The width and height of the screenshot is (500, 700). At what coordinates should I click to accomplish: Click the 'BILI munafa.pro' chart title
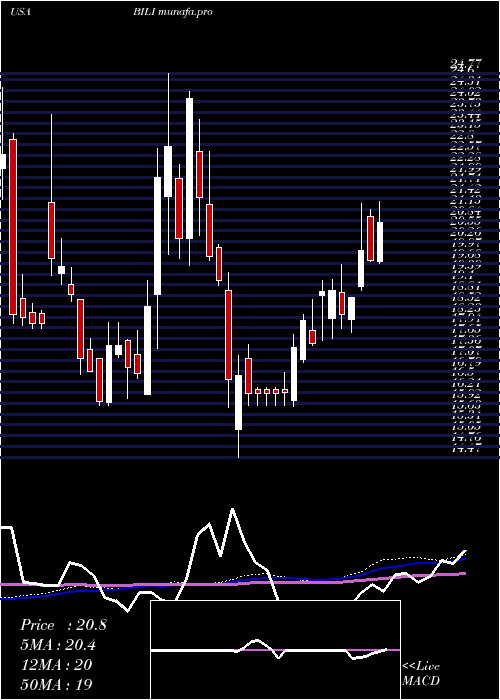coord(172,12)
